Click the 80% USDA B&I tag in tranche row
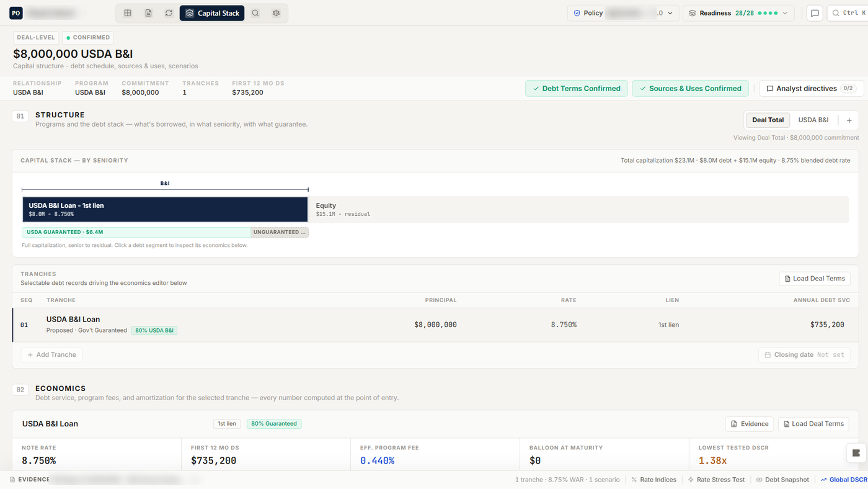 (154, 331)
